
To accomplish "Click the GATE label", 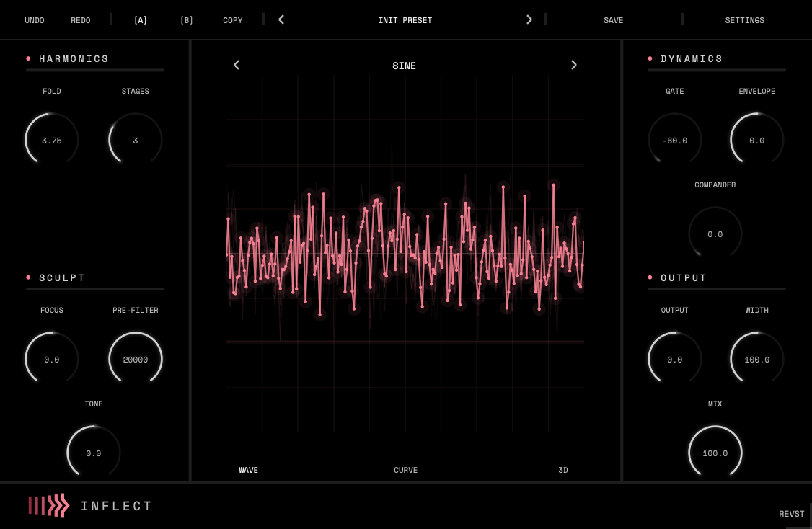I will pyautogui.click(x=675, y=91).
